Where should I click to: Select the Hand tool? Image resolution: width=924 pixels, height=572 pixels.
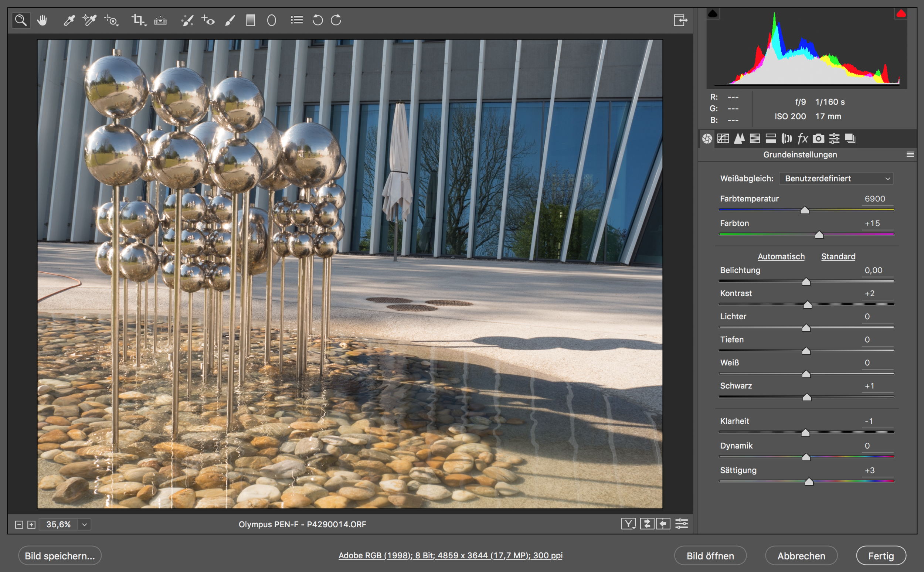pos(42,20)
